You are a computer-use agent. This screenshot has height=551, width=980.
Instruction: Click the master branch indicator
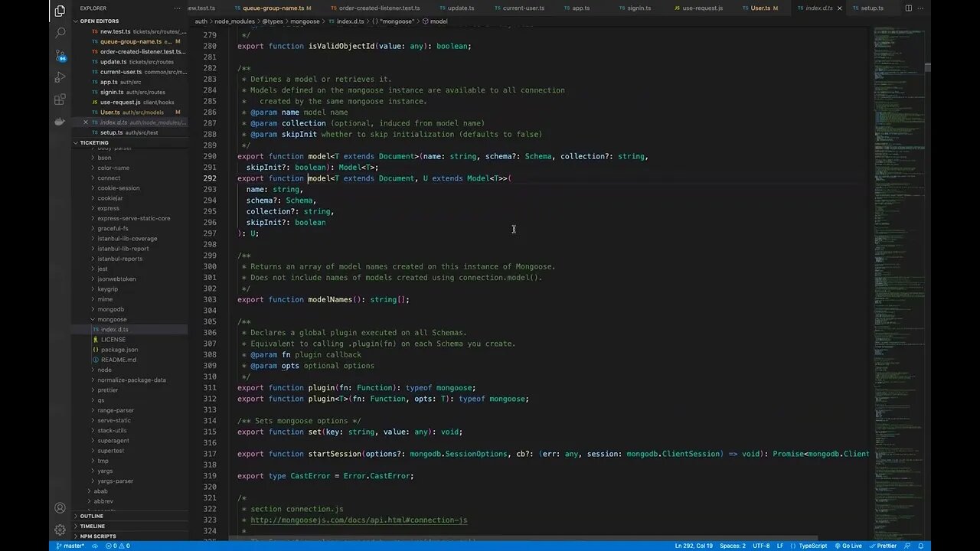(70, 546)
